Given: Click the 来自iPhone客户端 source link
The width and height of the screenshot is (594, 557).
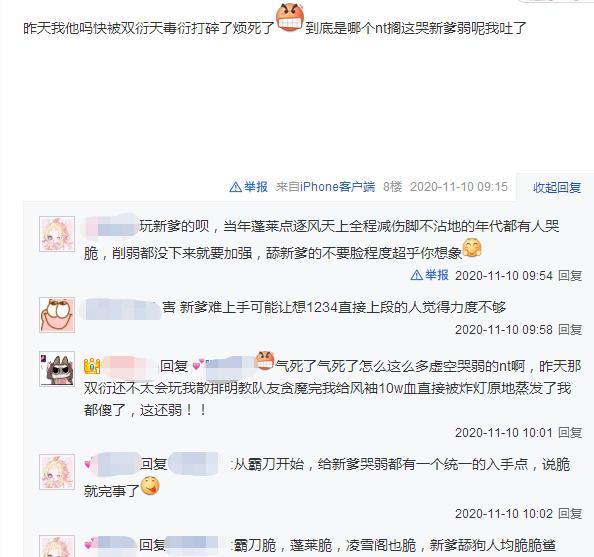Looking at the screenshot, I should (325, 187).
